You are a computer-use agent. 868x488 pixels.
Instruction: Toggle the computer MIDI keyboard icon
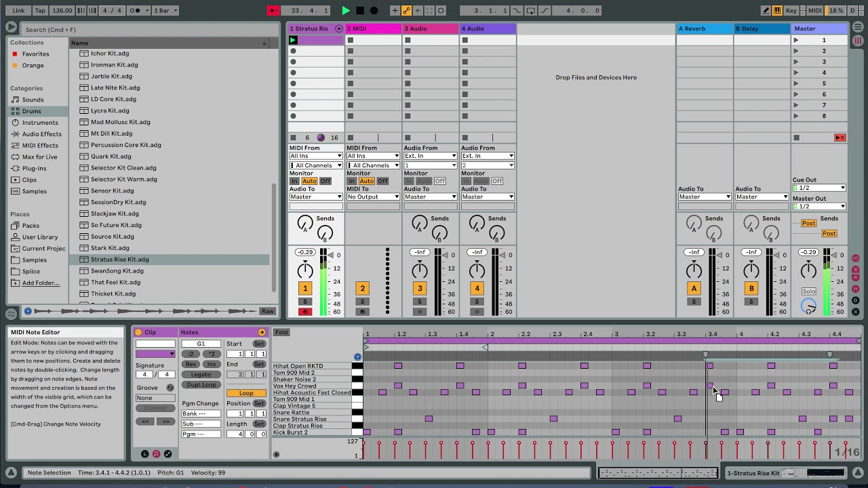[x=777, y=10]
